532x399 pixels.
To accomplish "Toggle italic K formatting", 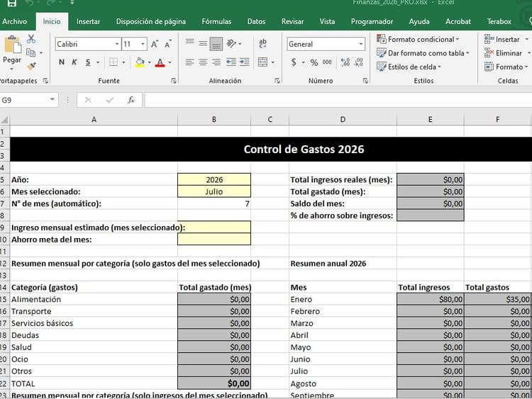I will pos(74,62).
